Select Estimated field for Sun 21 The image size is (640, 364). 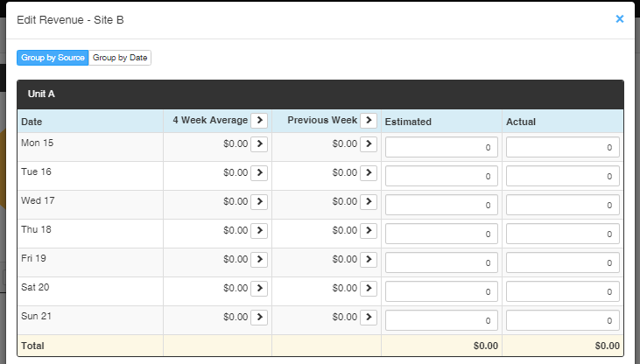pos(441,321)
